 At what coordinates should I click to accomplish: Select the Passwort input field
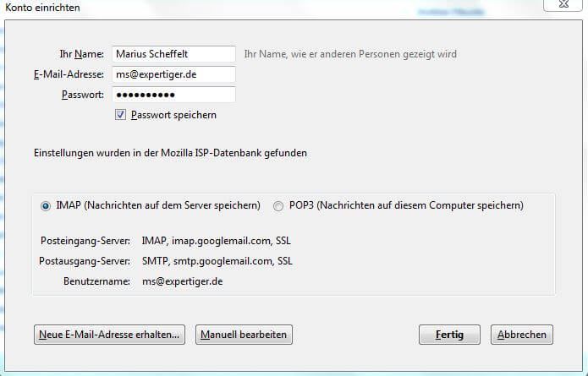[x=173, y=95]
